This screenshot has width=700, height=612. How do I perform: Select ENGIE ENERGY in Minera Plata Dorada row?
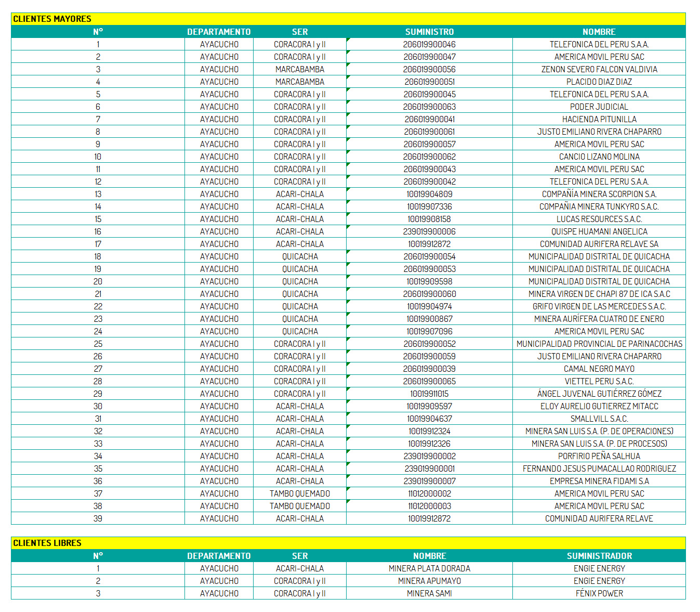point(599,568)
